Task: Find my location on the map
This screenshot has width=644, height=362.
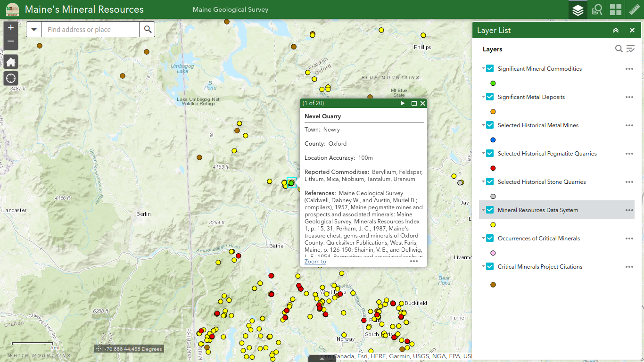Action: pyautogui.click(x=11, y=78)
